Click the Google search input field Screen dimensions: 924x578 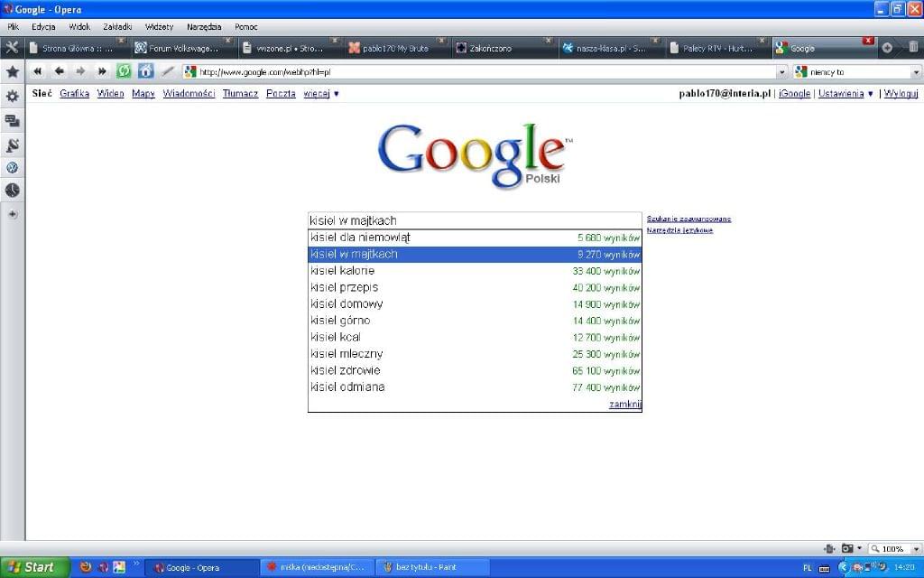pyautogui.click(x=475, y=220)
